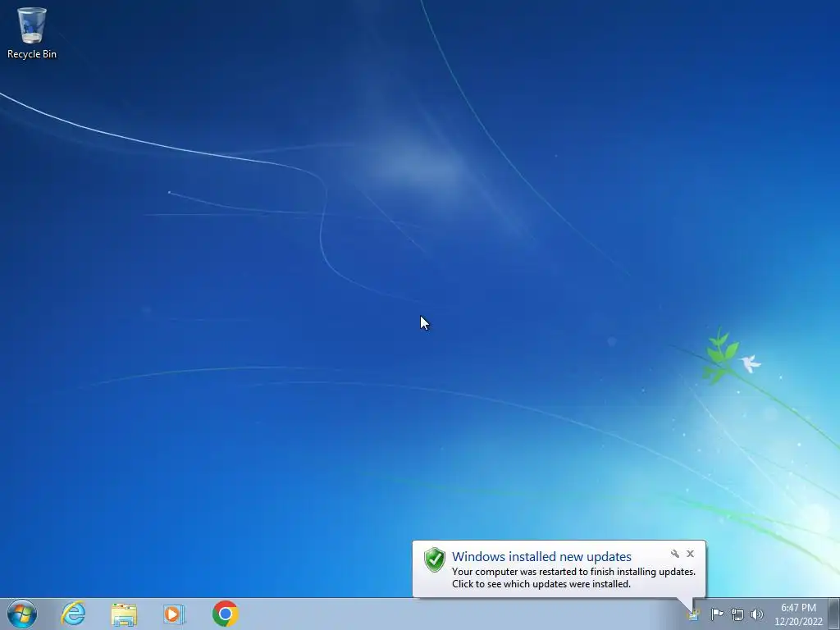Click "Click to see which updates were installed" text
This screenshot has width=840, height=630.
coord(541,584)
